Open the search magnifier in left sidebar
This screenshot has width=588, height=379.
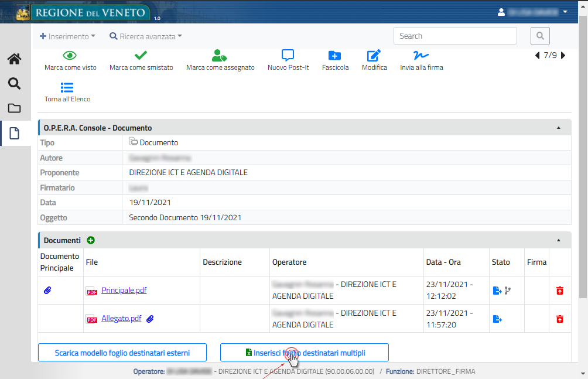[x=14, y=83]
